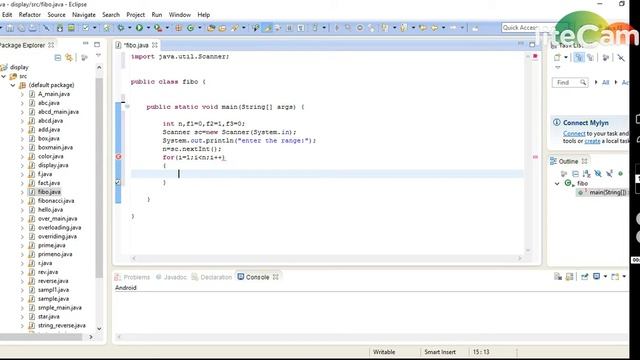The height and width of the screenshot is (360, 640).
Task: Toggle Hide Static Members in Outline
Action: coord(609,174)
